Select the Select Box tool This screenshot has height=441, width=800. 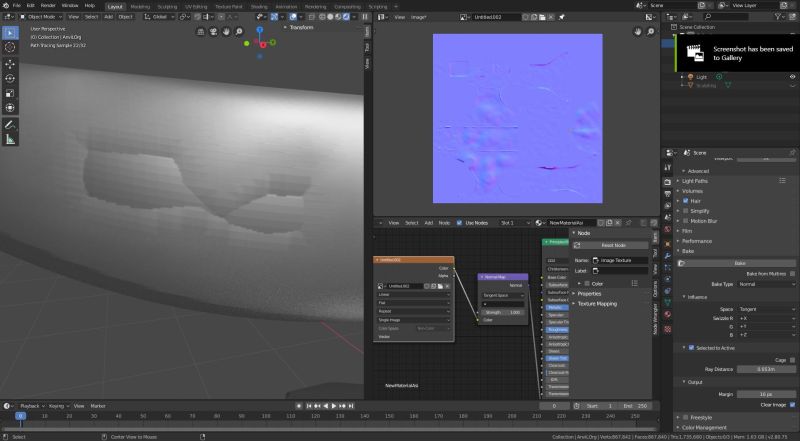pos(10,33)
